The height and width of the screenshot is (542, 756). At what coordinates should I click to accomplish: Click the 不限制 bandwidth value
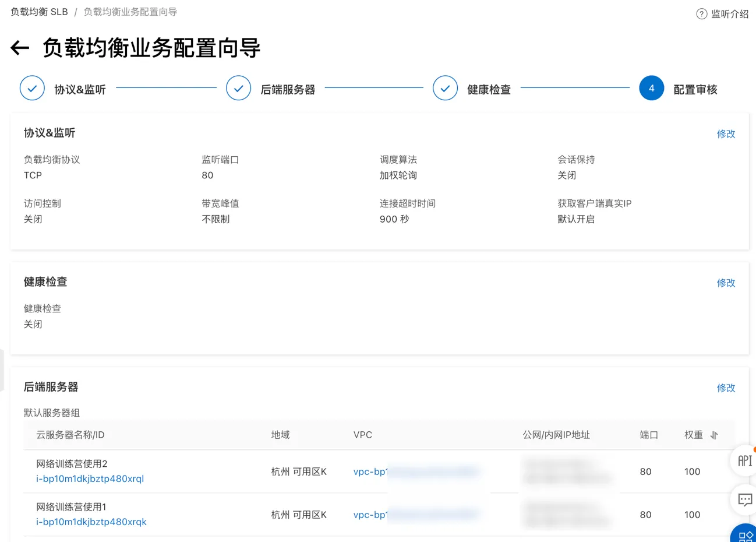[216, 219]
